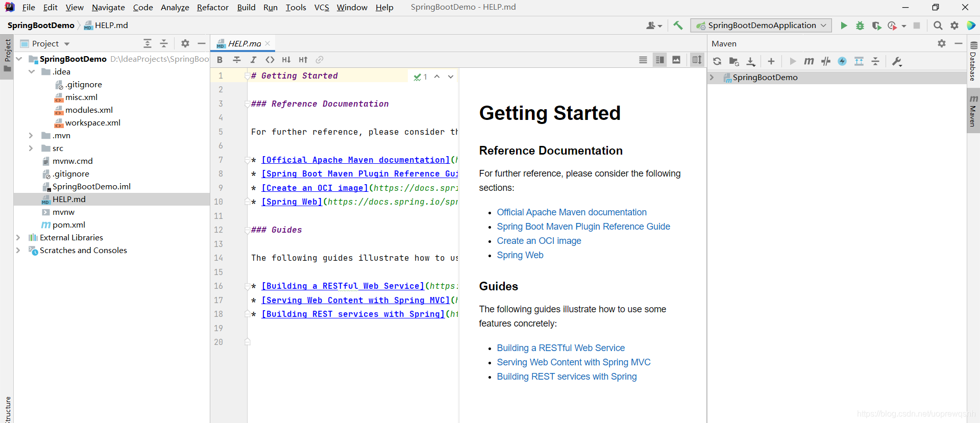
Task: Decrease header level with H-down icon
Action: click(286, 60)
